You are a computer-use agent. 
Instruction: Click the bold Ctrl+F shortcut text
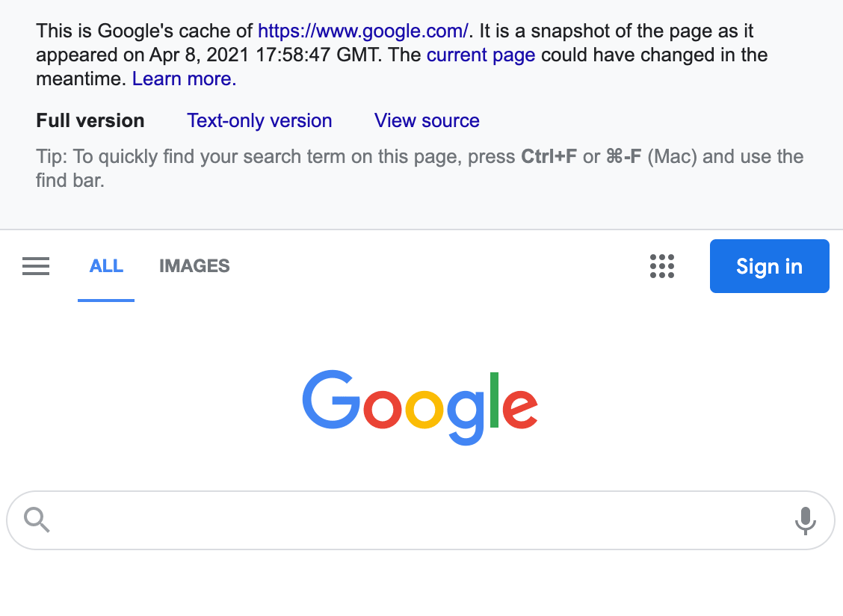point(549,156)
